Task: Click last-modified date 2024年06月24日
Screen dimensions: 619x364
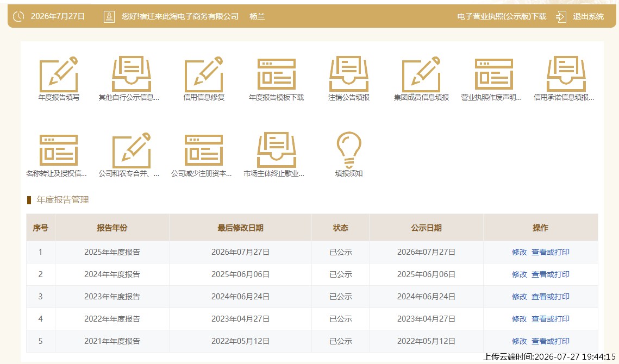Action: [240, 297]
